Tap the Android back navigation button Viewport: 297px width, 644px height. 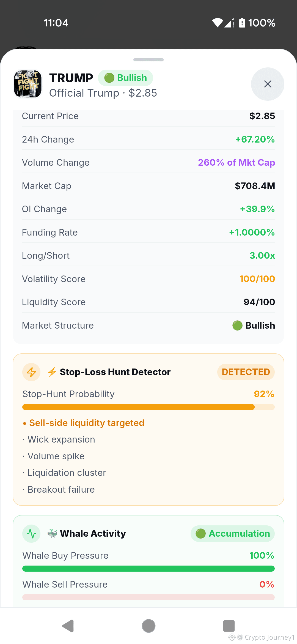[x=68, y=626]
